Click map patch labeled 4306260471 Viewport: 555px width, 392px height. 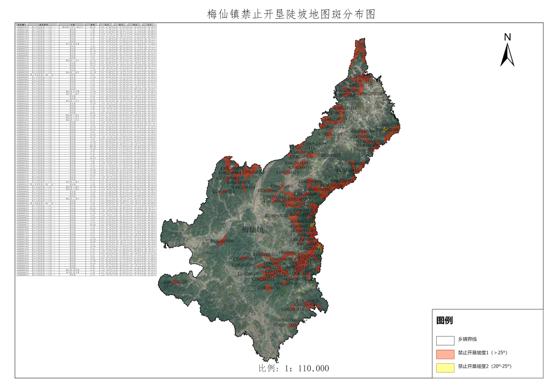[287, 172]
